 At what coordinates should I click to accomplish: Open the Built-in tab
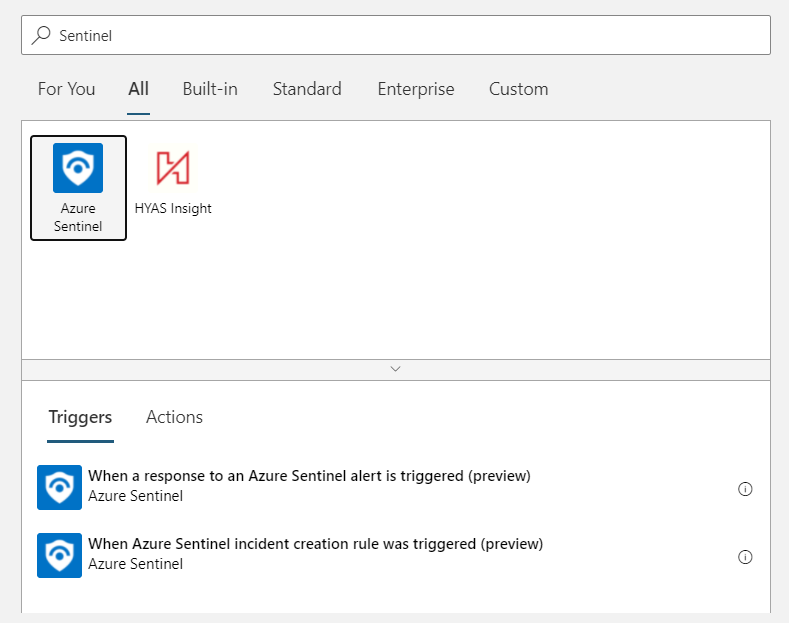pos(210,89)
